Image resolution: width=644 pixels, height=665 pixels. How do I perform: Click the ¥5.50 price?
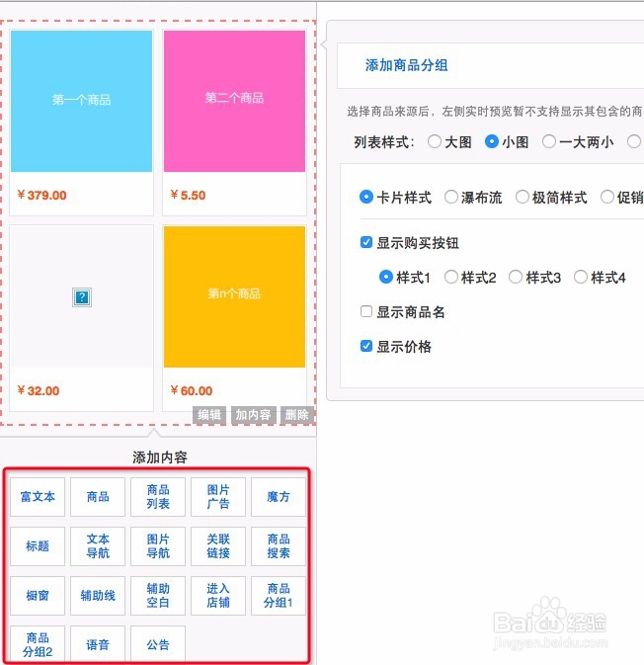(x=188, y=195)
